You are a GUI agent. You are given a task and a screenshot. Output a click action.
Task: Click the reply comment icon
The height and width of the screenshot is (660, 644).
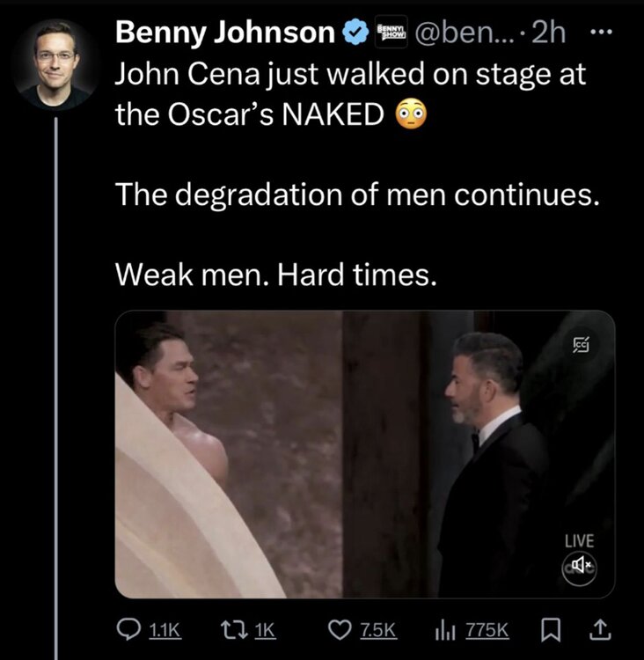point(129,630)
